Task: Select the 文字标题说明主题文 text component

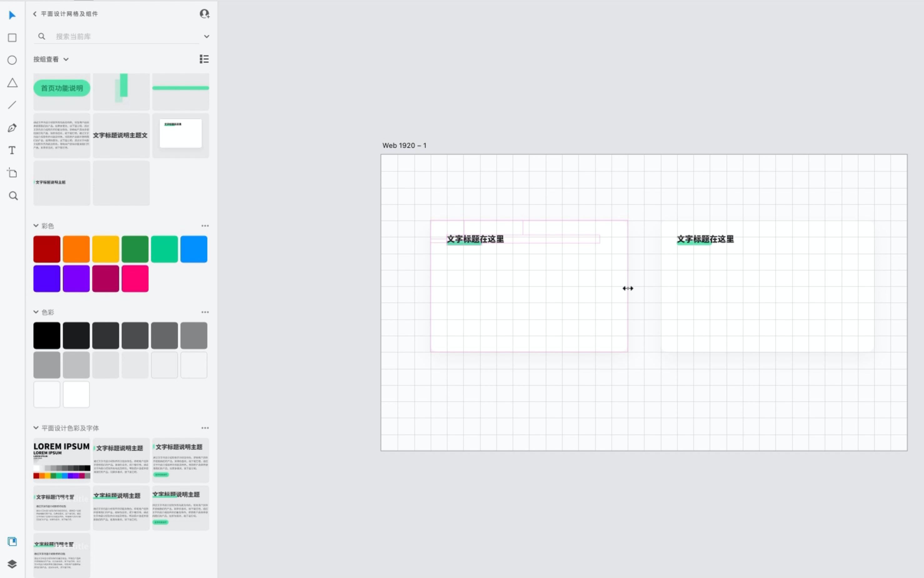Action: [121, 135]
